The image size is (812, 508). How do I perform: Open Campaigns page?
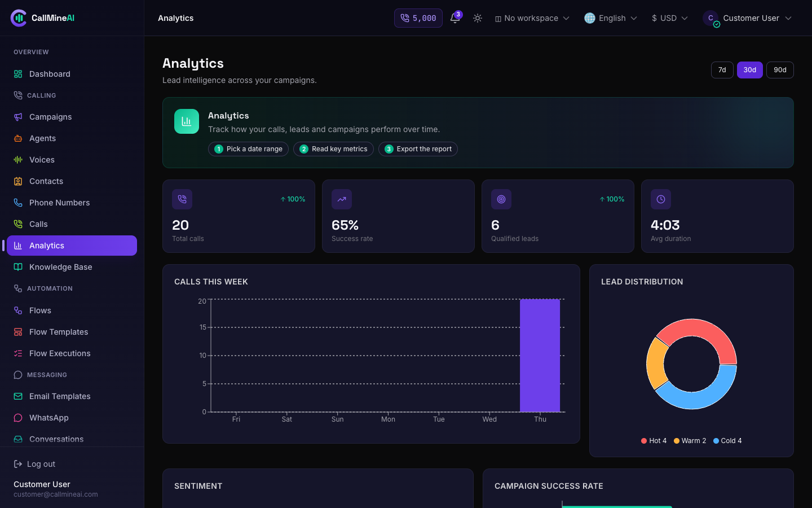[x=72, y=117]
